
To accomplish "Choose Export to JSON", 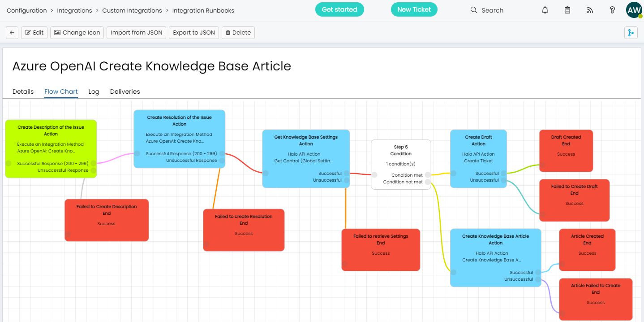I will [x=194, y=33].
